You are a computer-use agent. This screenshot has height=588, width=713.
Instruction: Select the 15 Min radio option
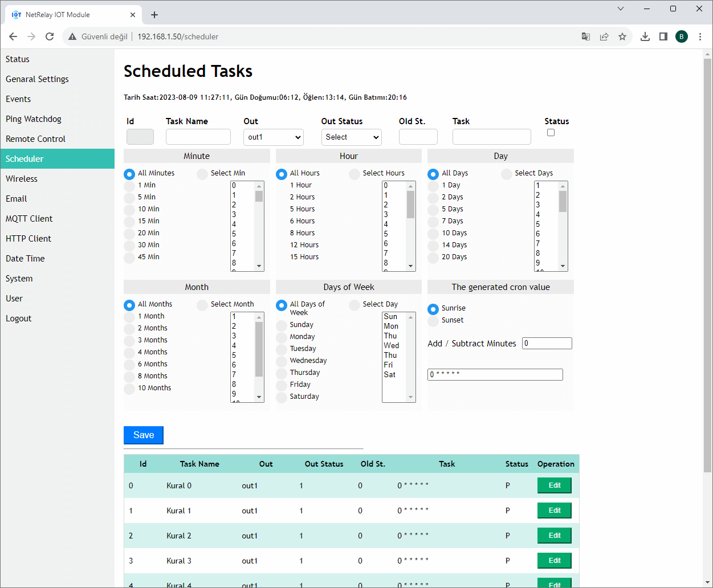129,222
